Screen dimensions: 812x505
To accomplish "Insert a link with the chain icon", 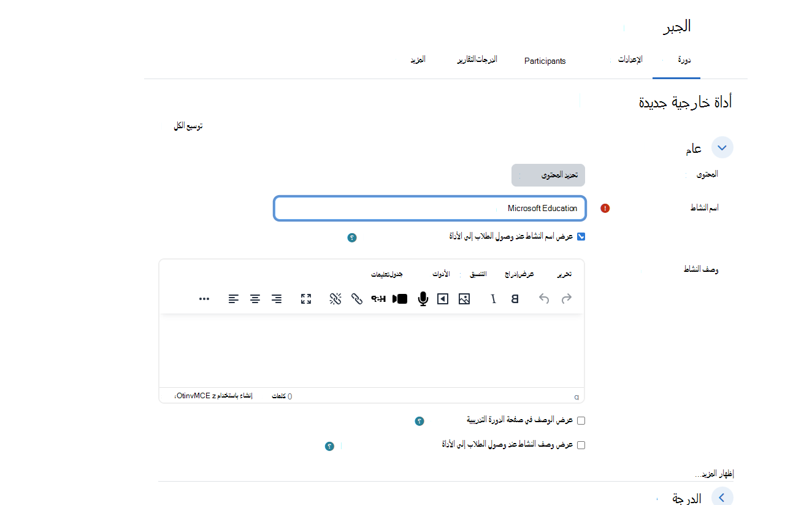I will [x=357, y=299].
